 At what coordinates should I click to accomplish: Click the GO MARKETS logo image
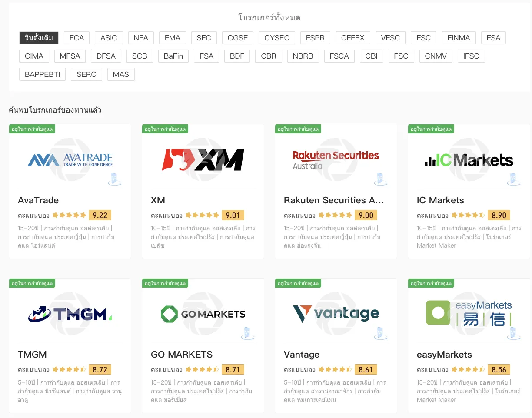(x=203, y=314)
